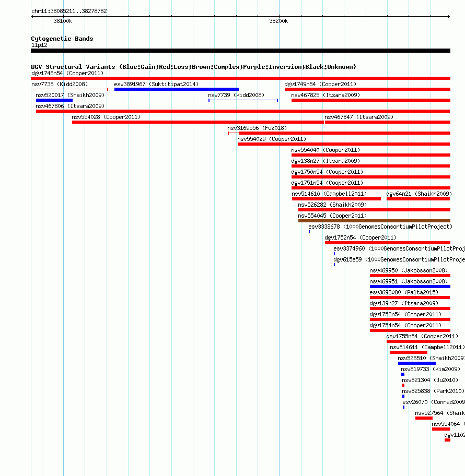Image resolution: width=465 pixels, height=476 pixels.
Task: Click the dgv1752n54 (Cooper2011) label
Action: point(361,237)
